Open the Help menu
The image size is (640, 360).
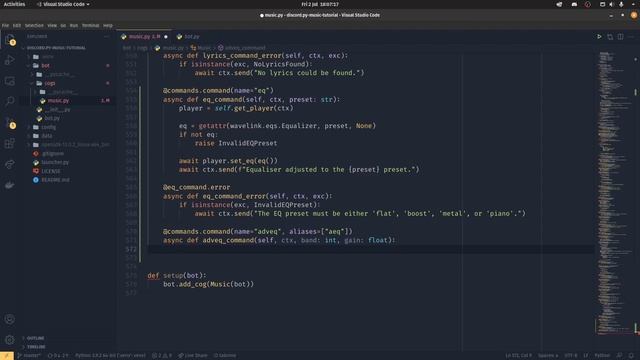tap(108, 25)
